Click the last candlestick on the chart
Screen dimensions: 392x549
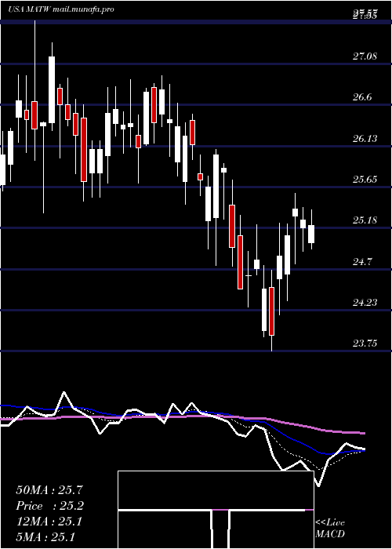tap(311, 234)
